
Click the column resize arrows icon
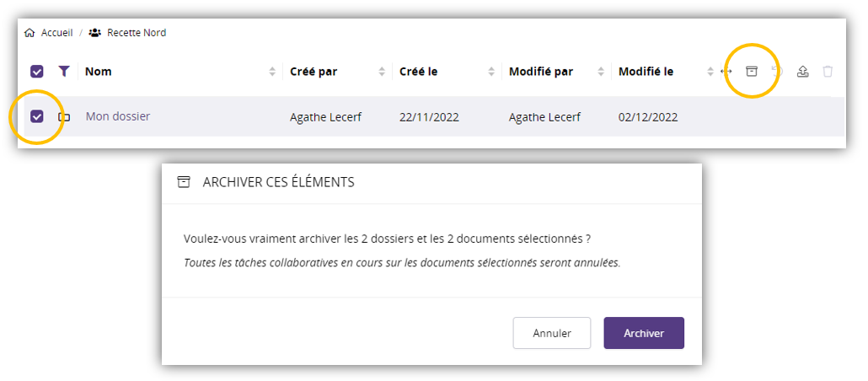pyautogui.click(x=726, y=72)
